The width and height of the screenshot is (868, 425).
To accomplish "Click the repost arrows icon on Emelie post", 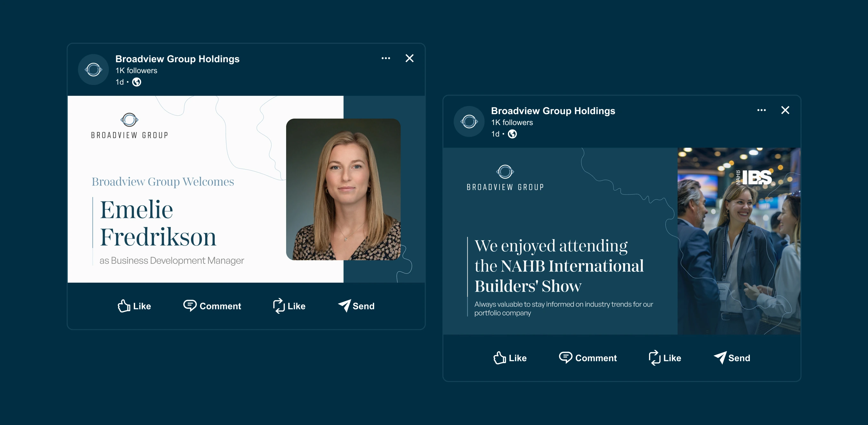I will (x=279, y=306).
